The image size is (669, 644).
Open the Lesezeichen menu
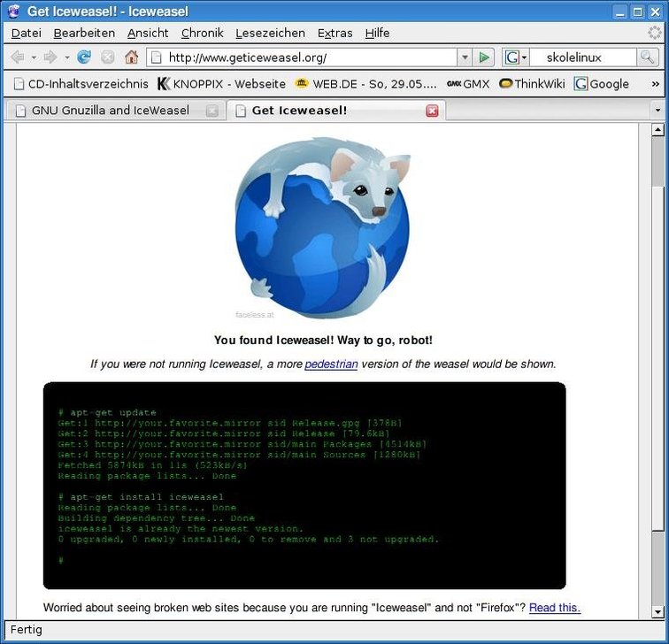coord(270,33)
